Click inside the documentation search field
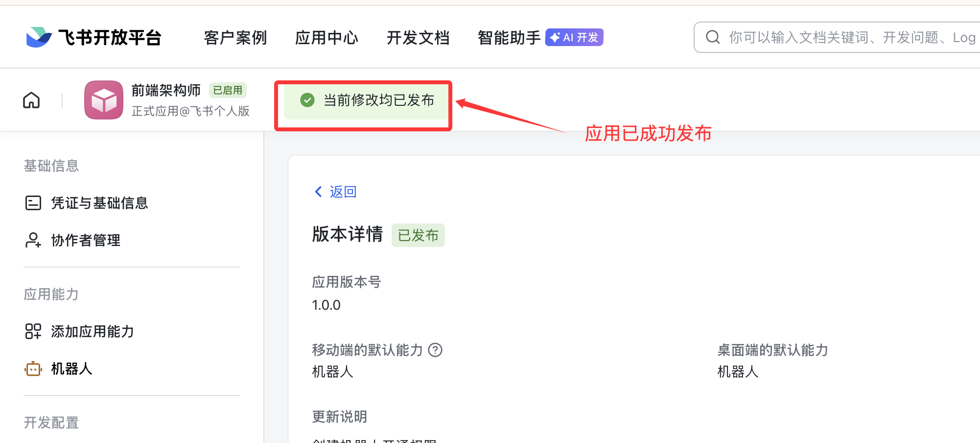 click(x=832, y=36)
